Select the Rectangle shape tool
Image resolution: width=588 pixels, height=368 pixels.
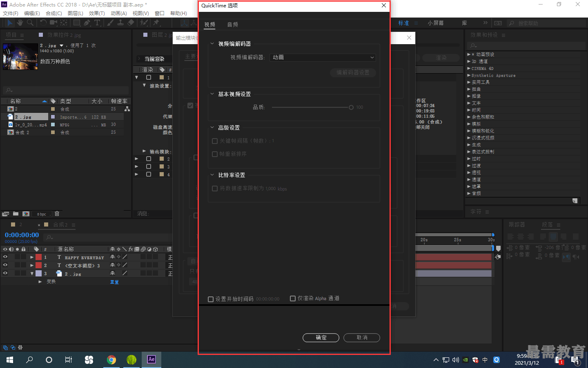[76, 23]
